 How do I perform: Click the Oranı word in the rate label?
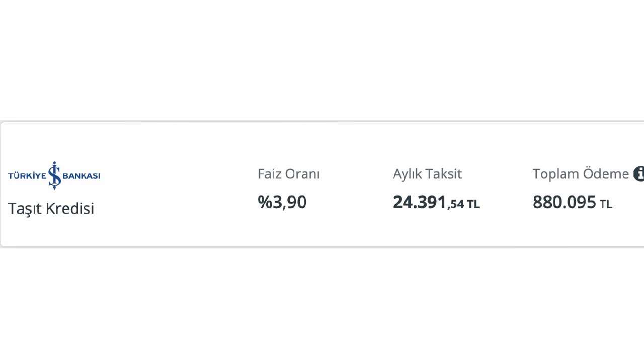303,174
